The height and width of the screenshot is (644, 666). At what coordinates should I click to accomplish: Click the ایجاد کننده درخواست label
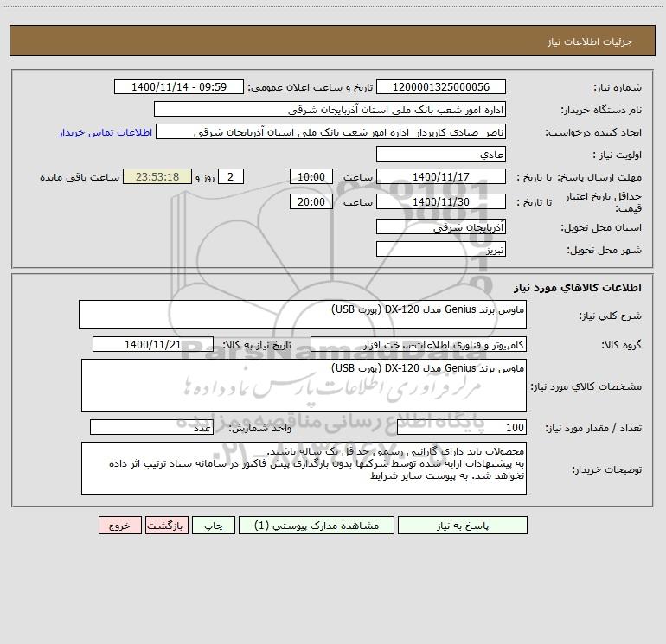click(593, 133)
